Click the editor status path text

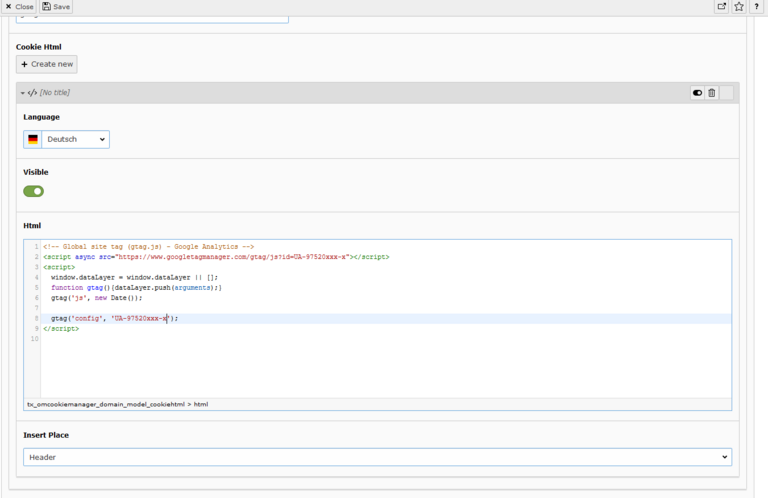tap(118, 404)
